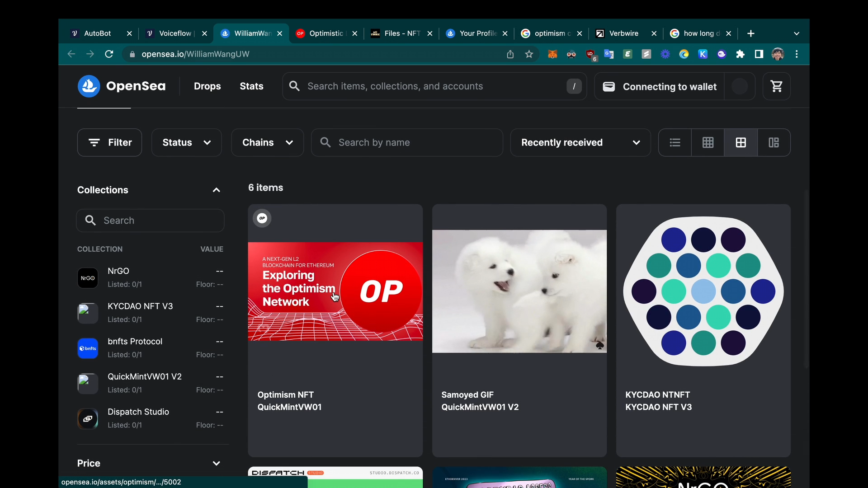This screenshot has width=868, height=488.
Task: Switch to small grid view
Action: tap(708, 143)
